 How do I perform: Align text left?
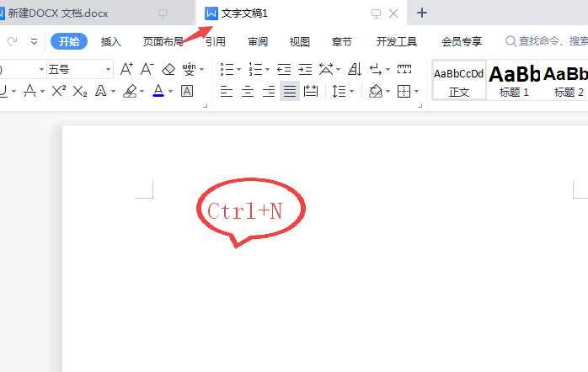coord(227,91)
